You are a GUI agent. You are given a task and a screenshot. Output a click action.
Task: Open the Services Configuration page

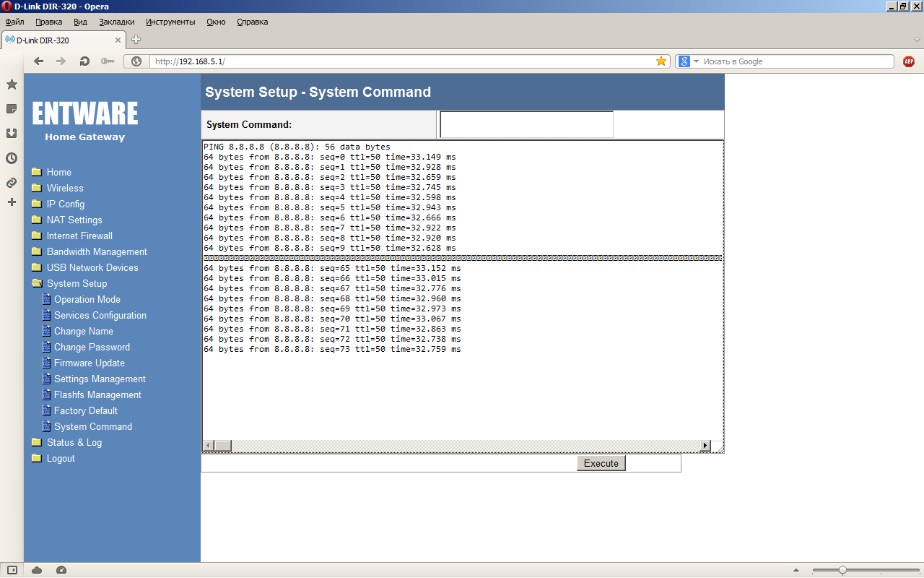click(x=100, y=315)
